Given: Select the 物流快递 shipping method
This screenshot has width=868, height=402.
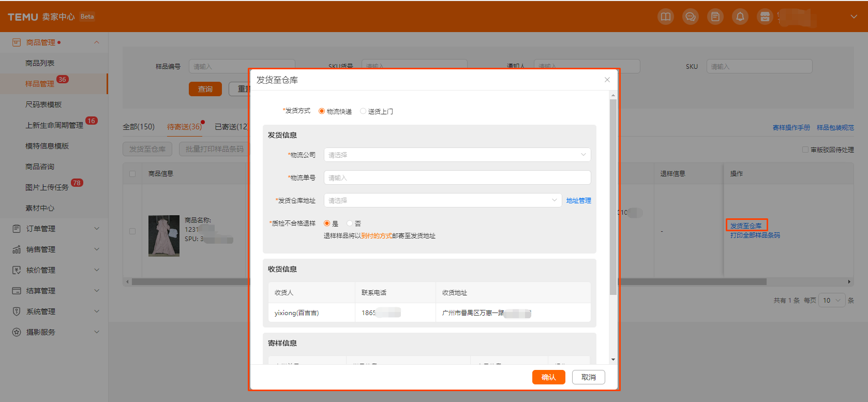Looking at the screenshot, I should point(322,111).
